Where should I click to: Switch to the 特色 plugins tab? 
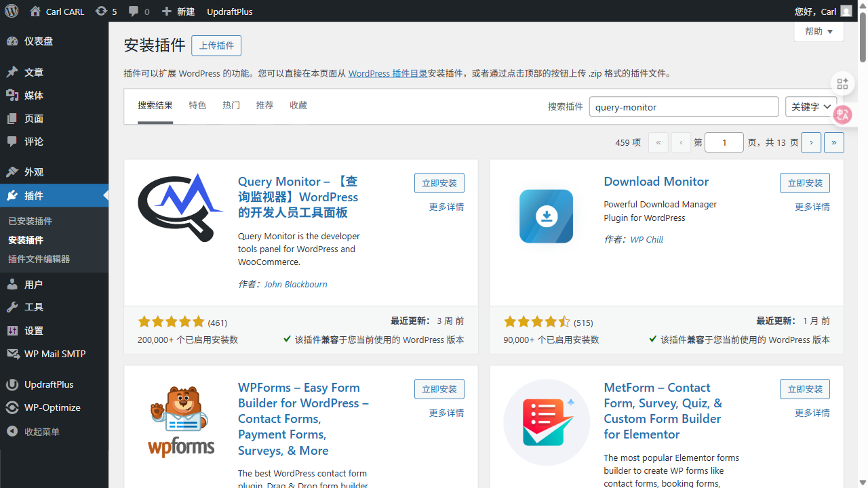197,105
